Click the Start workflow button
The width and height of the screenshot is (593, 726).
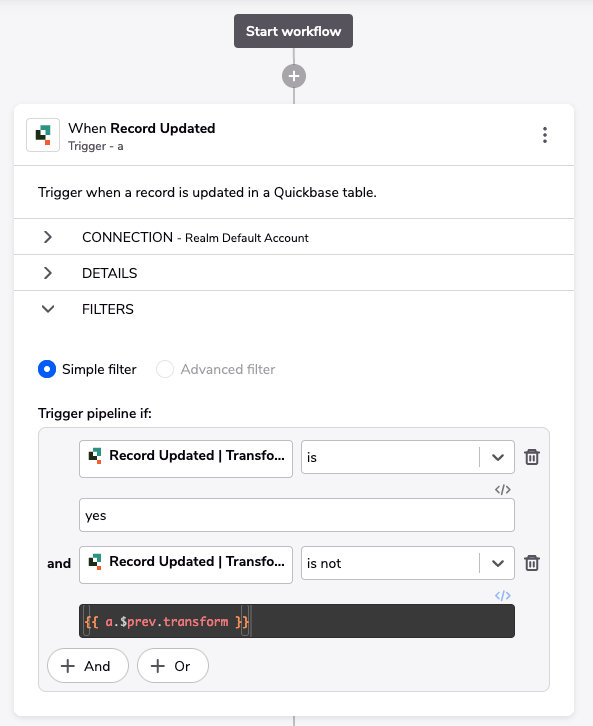(x=293, y=31)
